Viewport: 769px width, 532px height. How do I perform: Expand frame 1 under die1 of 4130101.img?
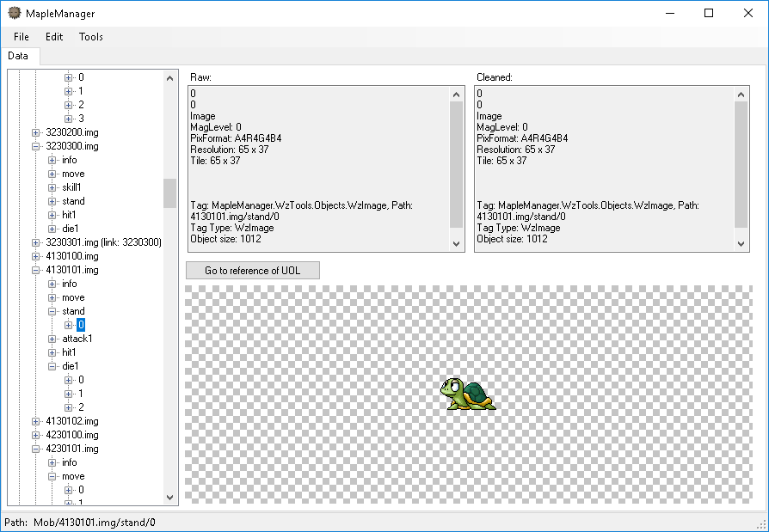click(x=69, y=394)
